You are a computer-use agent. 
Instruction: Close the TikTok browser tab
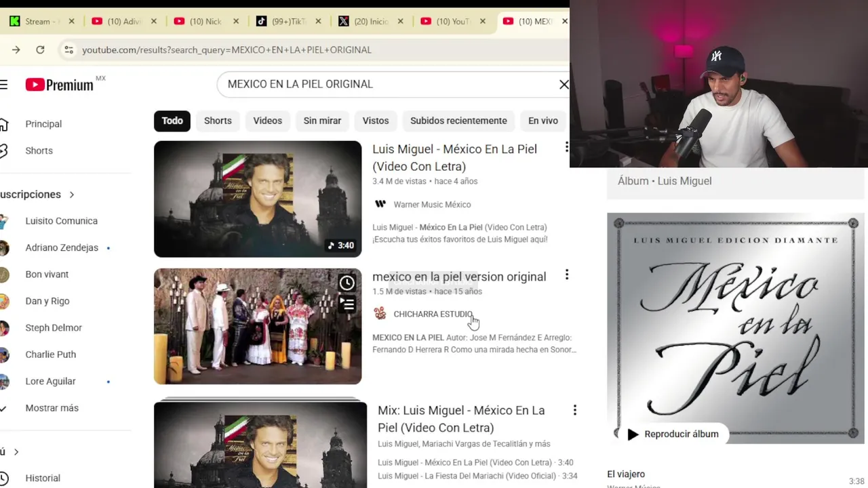tap(318, 21)
